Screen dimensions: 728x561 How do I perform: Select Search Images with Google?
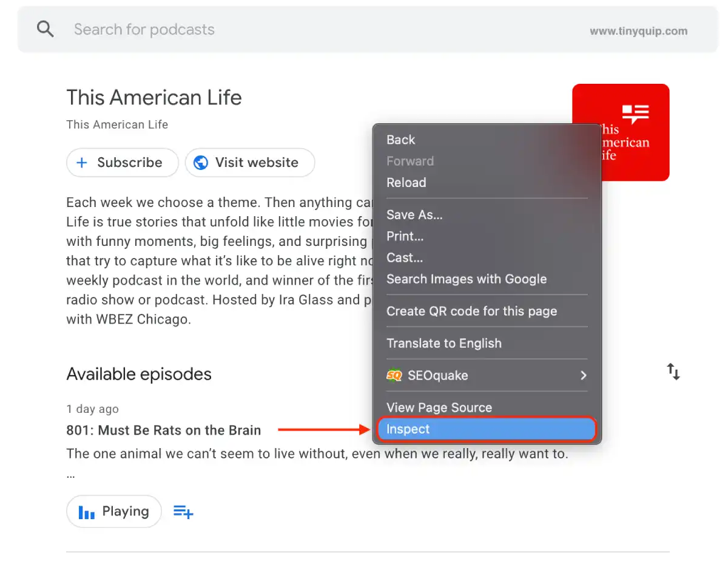(x=467, y=279)
